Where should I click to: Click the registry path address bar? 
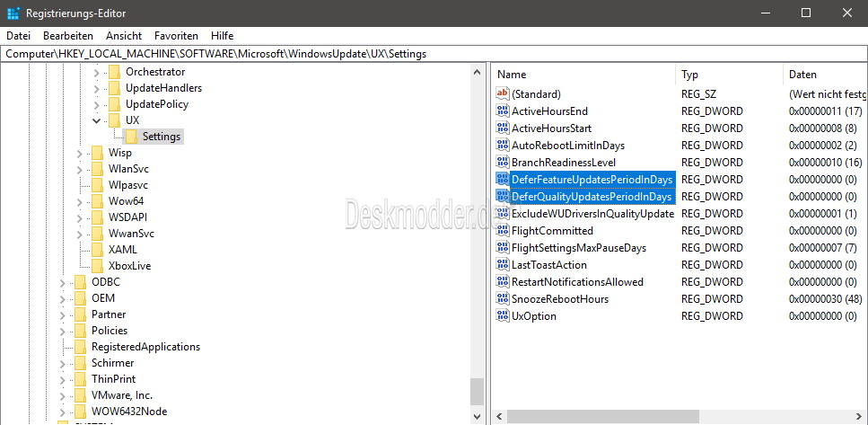pyautogui.click(x=434, y=54)
